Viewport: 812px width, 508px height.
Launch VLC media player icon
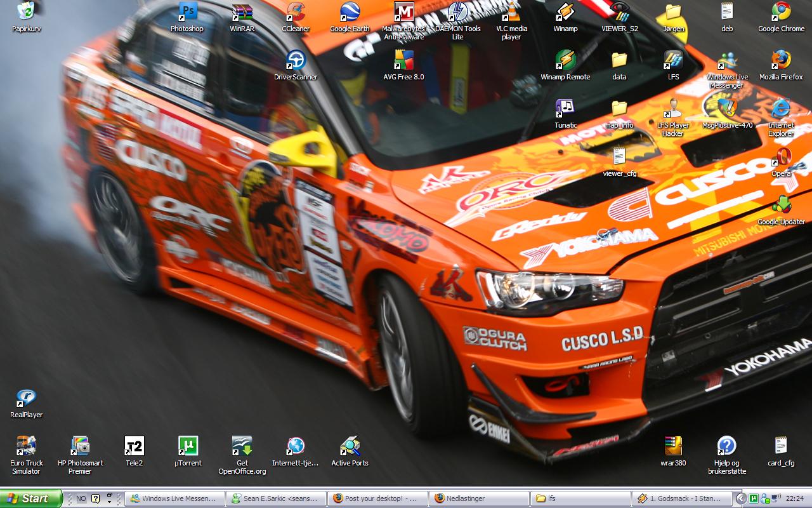(511, 21)
